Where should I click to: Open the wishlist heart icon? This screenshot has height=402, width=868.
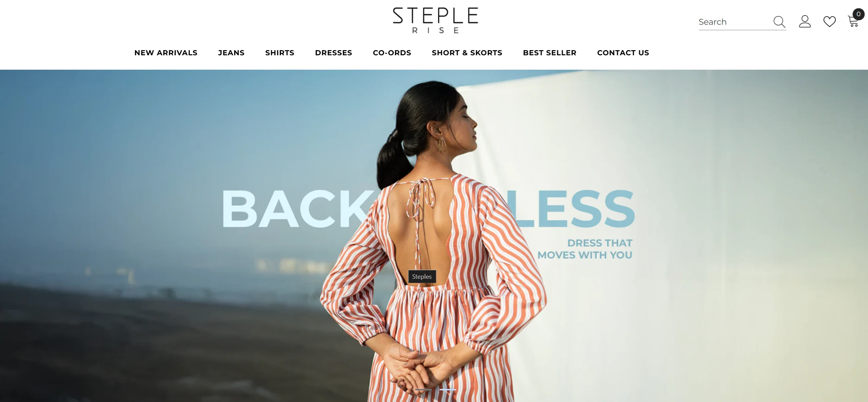coord(830,22)
